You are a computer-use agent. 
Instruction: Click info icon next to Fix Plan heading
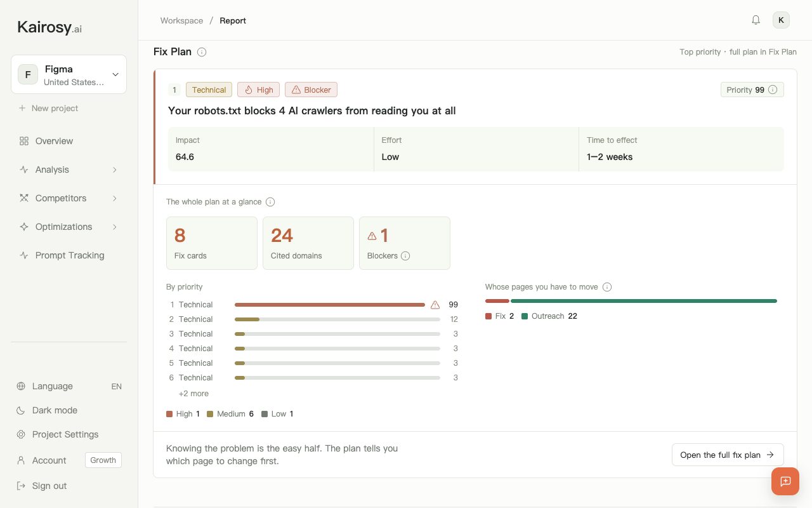point(202,52)
